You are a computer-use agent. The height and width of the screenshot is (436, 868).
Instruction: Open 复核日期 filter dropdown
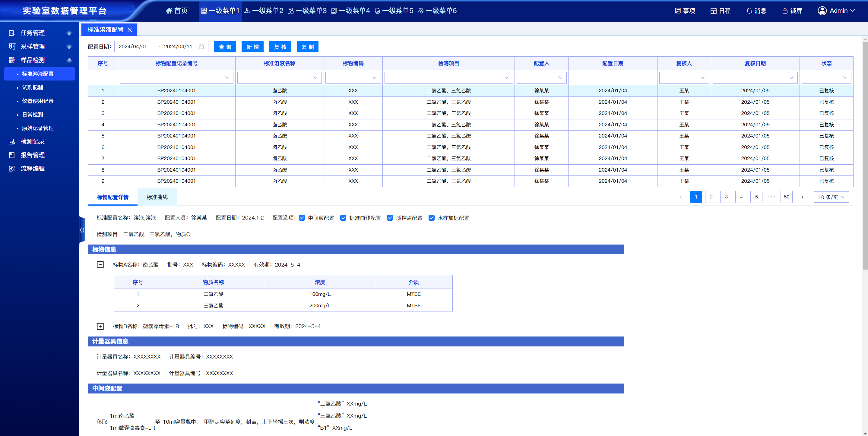click(x=755, y=78)
